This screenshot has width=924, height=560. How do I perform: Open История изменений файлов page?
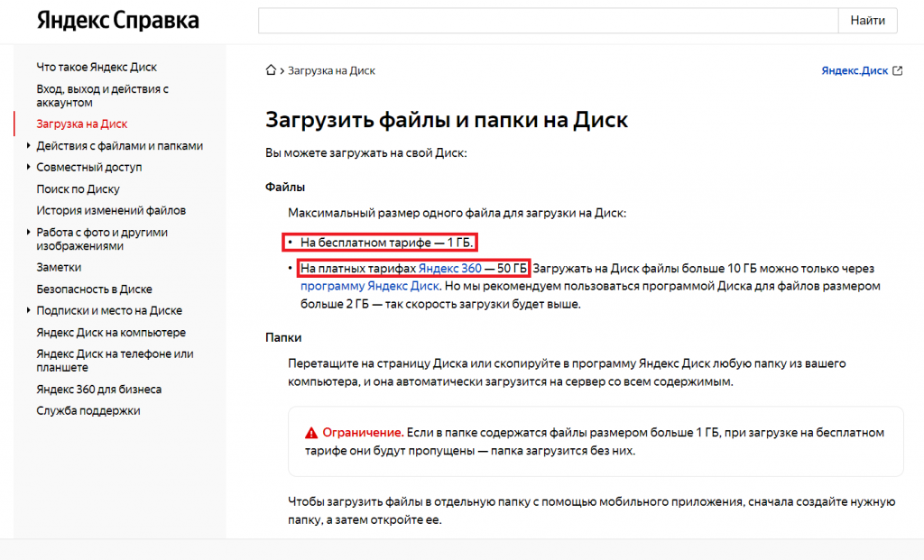pyautogui.click(x=111, y=210)
